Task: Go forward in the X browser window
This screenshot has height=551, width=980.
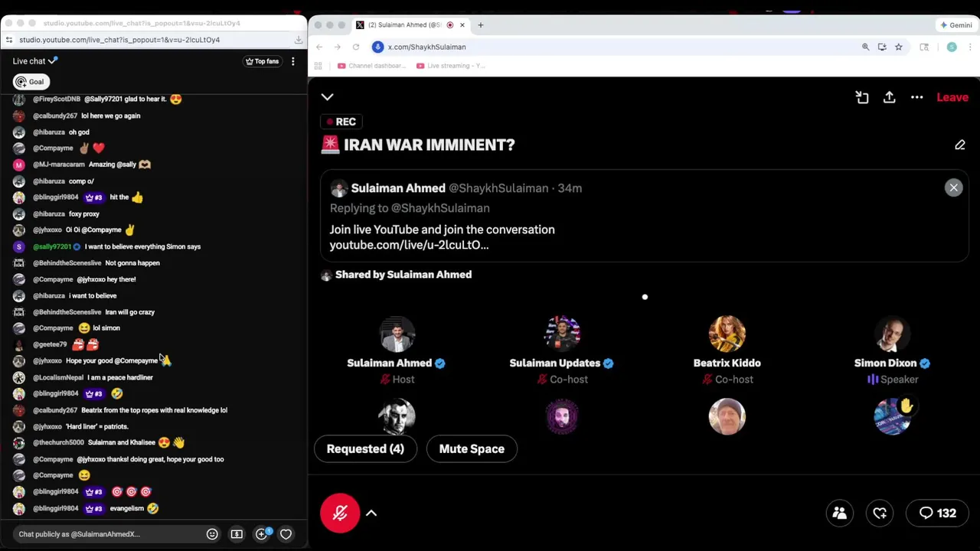Action: pyautogui.click(x=337, y=47)
